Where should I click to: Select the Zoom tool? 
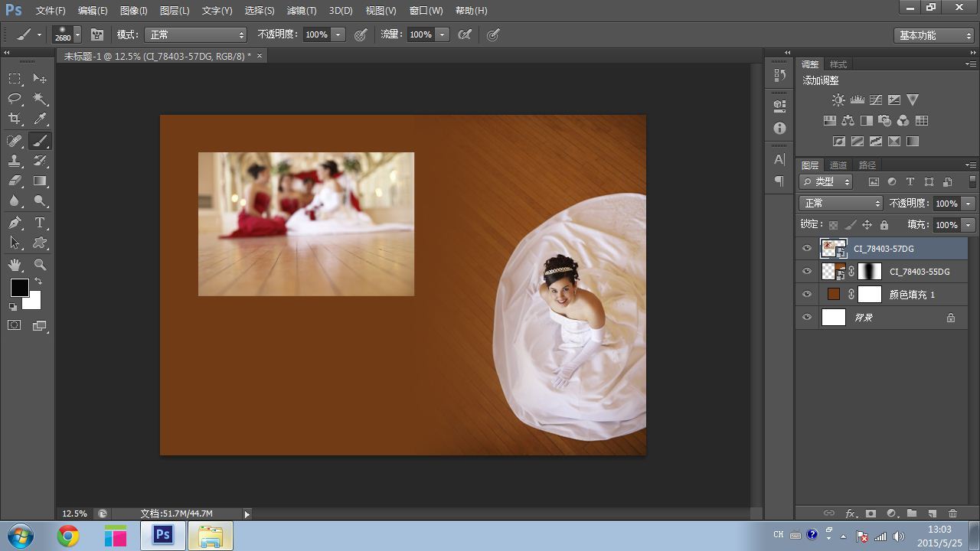(x=40, y=265)
